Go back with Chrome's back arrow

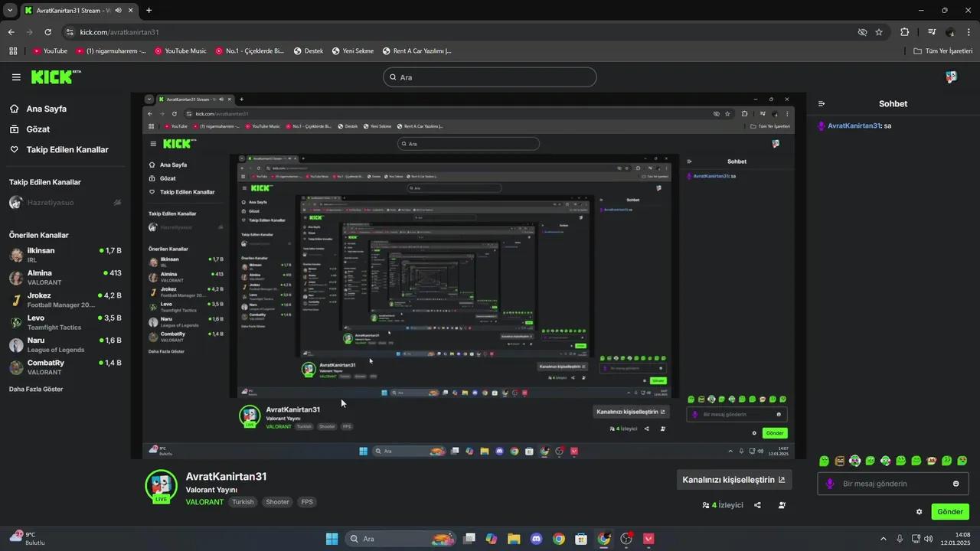pos(11,32)
